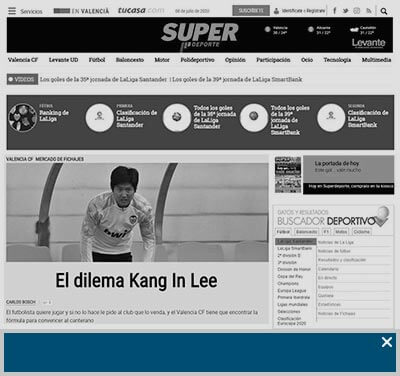The width and height of the screenshot is (400, 376).
Task: Open the Valencia CF menu section
Action: pos(23,60)
